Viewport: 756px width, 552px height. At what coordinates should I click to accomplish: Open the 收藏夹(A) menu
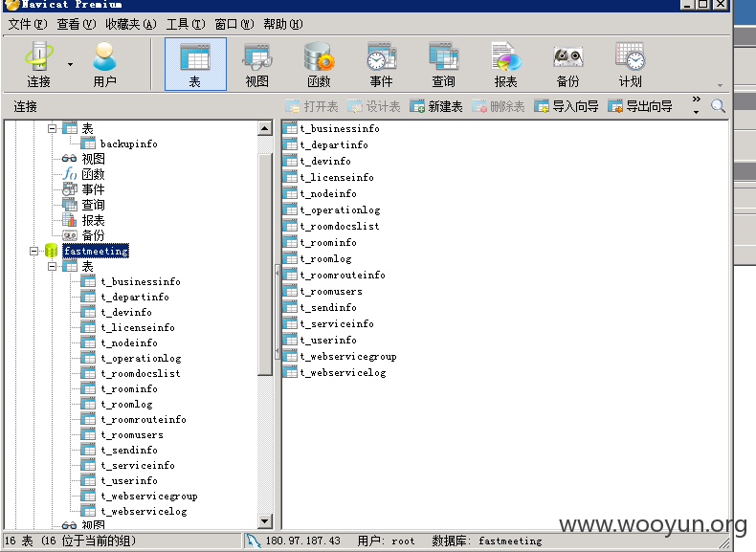[x=131, y=24]
